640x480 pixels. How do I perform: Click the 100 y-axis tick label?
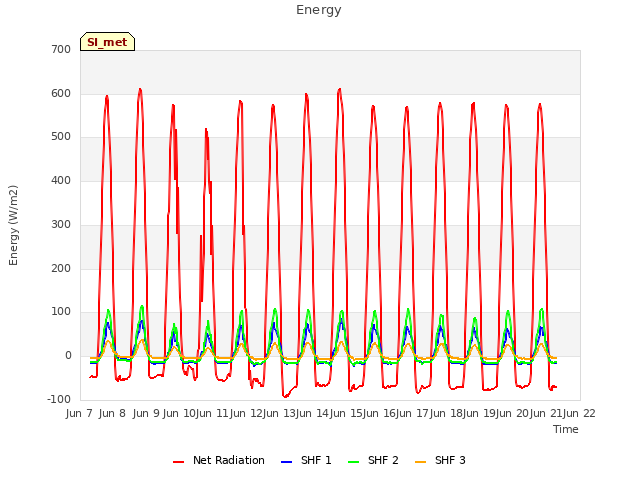61,312
